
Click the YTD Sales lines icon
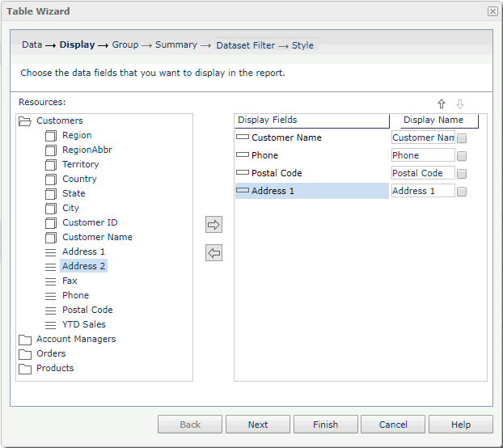tap(50, 325)
